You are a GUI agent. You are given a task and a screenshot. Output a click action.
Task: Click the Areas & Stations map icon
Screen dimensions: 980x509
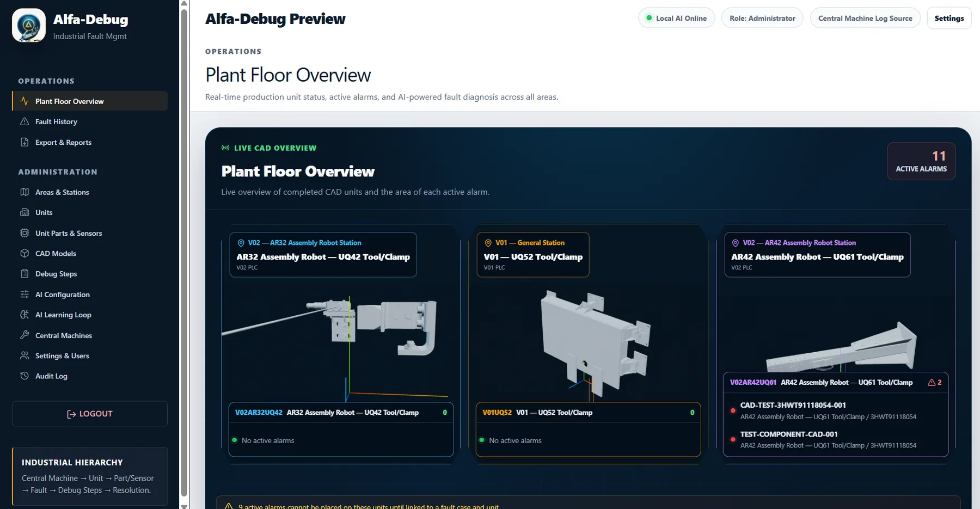click(24, 192)
